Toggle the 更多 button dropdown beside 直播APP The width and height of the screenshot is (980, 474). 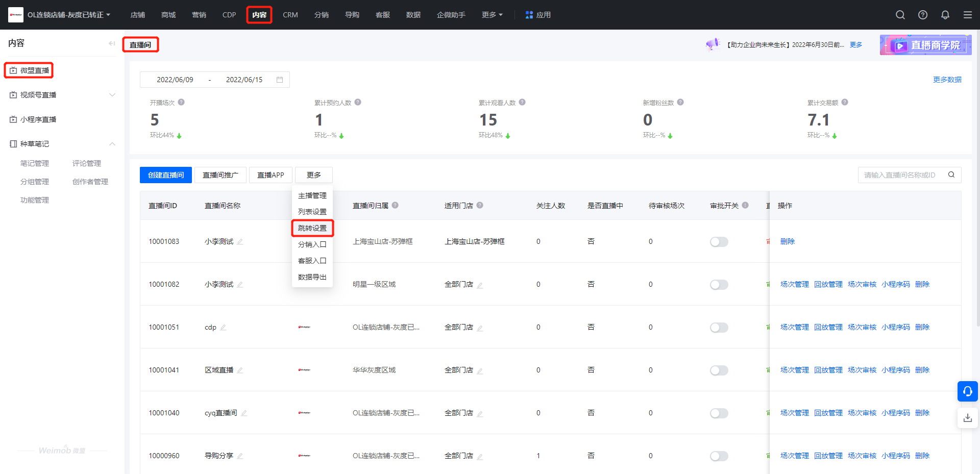click(x=314, y=175)
